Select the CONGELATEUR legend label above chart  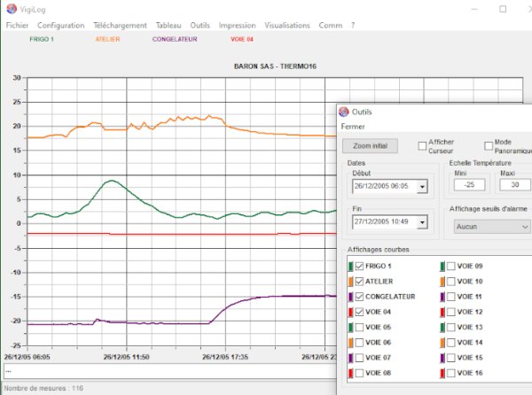pyautogui.click(x=175, y=39)
